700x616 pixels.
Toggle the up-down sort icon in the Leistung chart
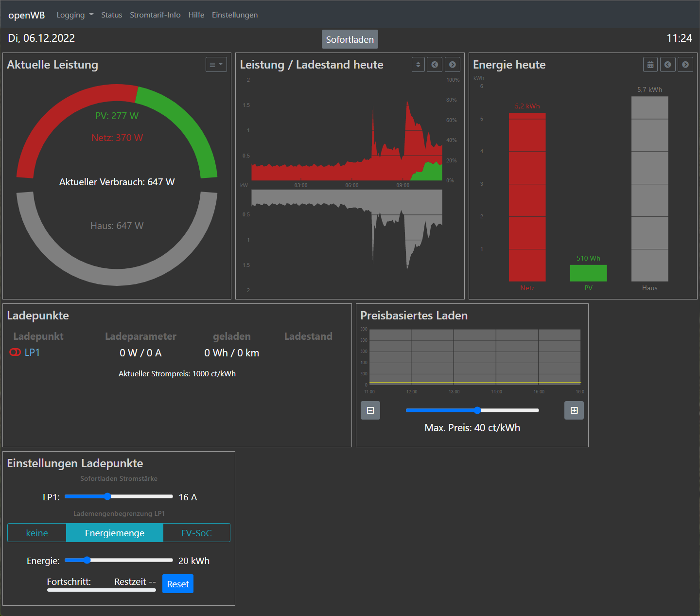[x=418, y=65]
